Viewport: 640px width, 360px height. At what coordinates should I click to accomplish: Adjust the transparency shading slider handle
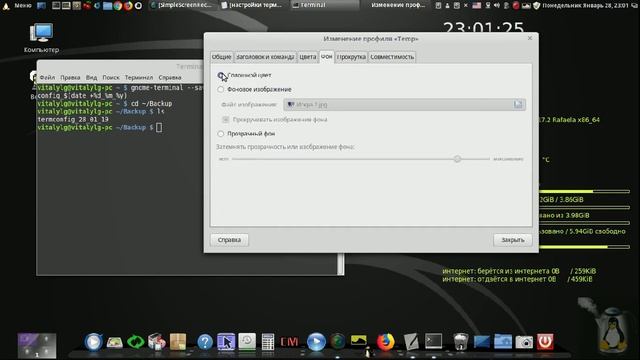pos(457,159)
